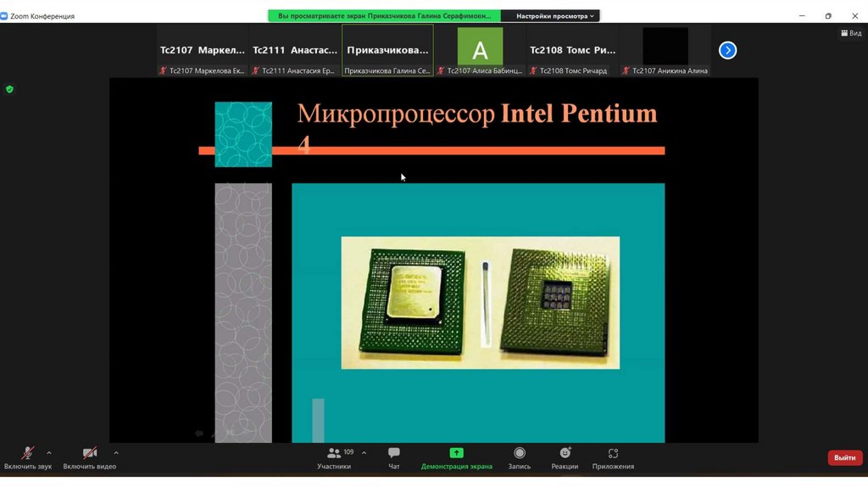Maximize the Zoom window
This screenshot has height=487, width=868.
pyautogui.click(x=828, y=16)
